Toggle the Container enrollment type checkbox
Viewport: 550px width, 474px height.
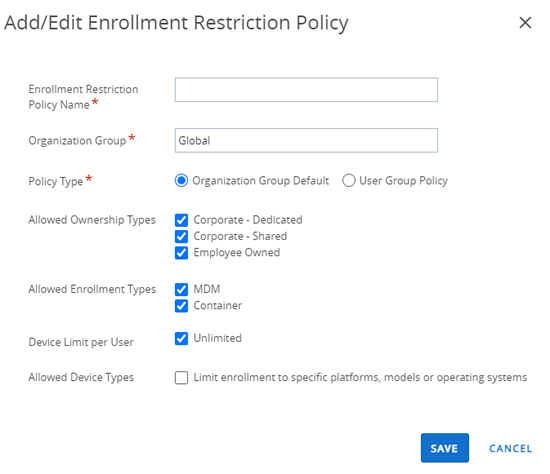[x=181, y=306]
